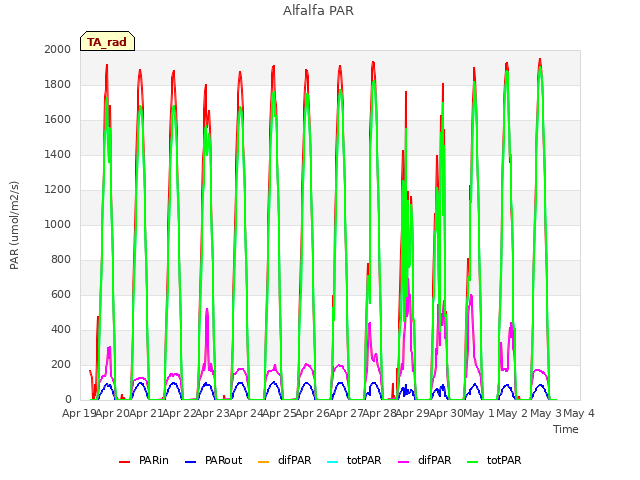Click the green totPAR legend color marker
Viewport: 640px width, 480px height.
[473, 462]
